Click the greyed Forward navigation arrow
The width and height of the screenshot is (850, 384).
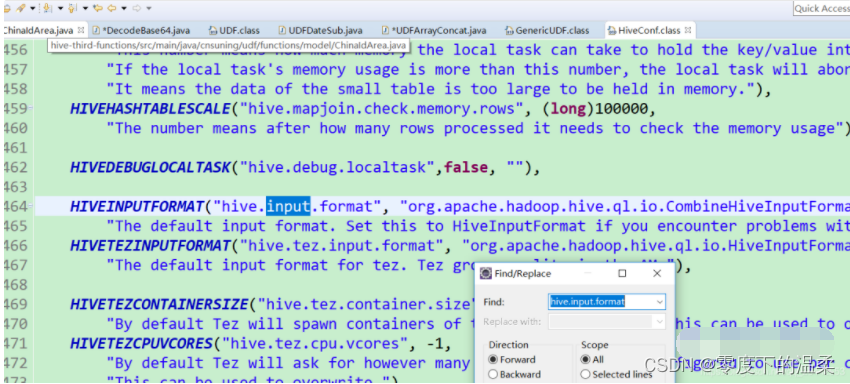tap(137, 8)
